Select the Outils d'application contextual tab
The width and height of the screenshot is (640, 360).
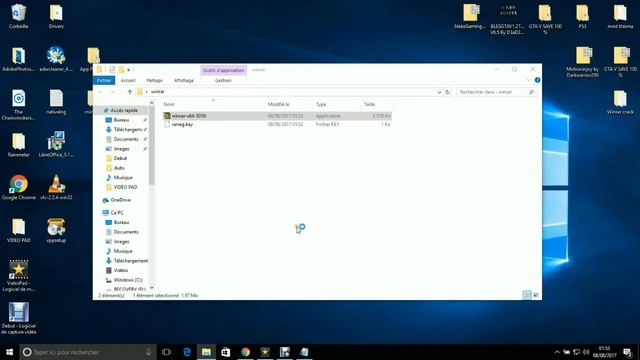[x=223, y=70]
